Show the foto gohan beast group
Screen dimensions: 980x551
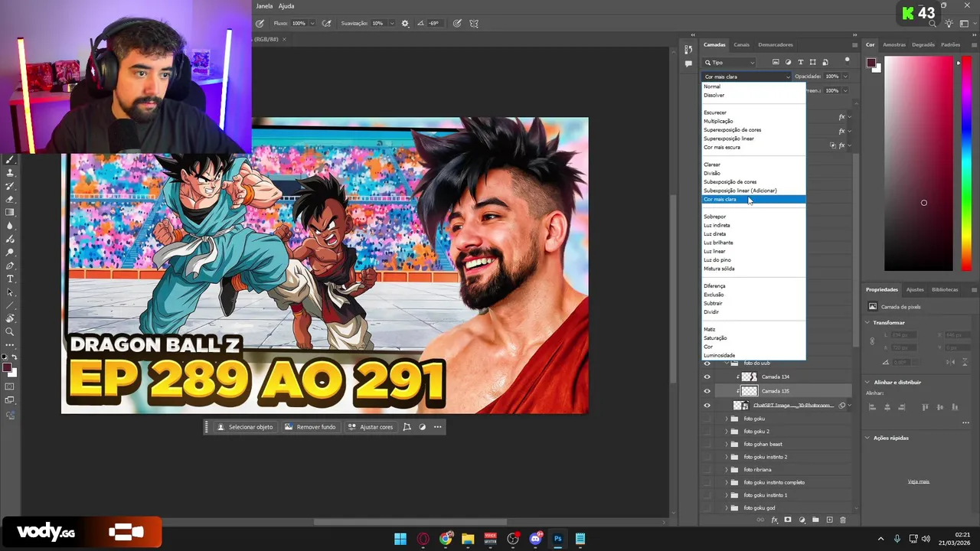pyautogui.click(x=707, y=444)
